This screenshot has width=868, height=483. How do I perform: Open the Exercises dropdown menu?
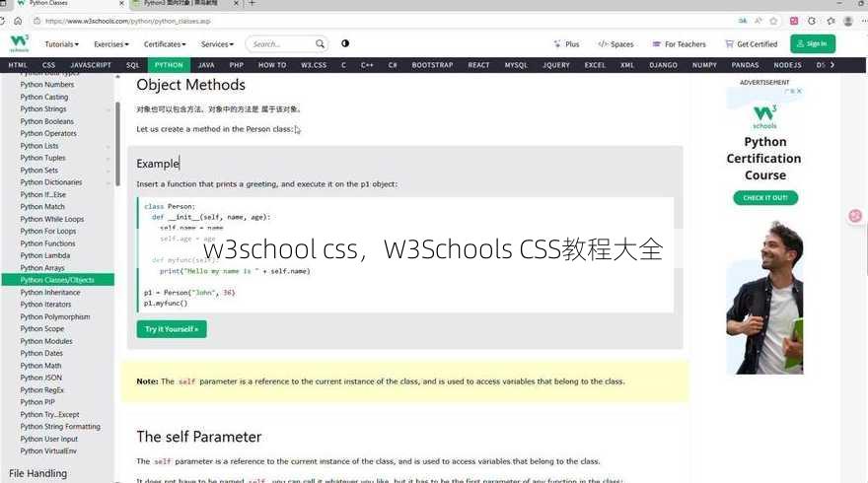pos(110,44)
